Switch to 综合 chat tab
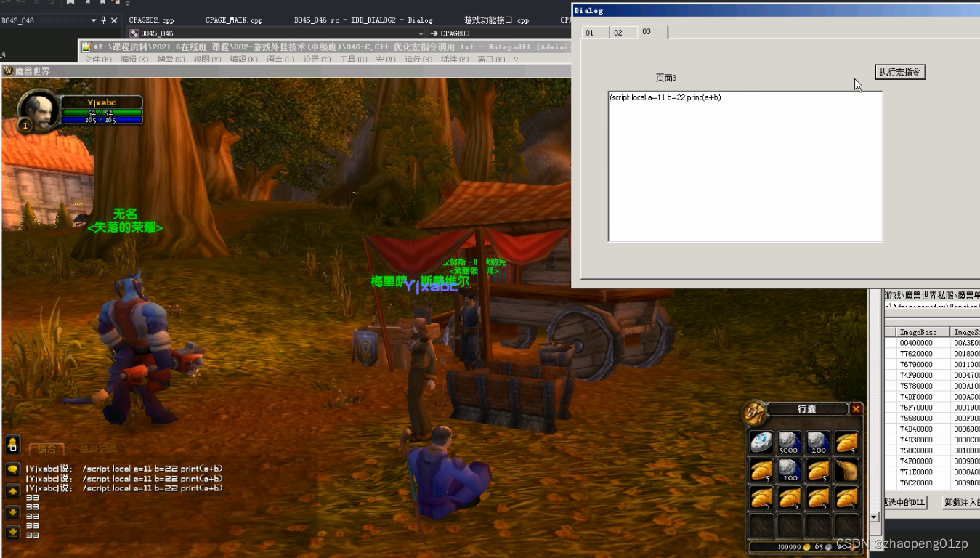Image resolution: width=980 pixels, height=558 pixels. pos(46,450)
